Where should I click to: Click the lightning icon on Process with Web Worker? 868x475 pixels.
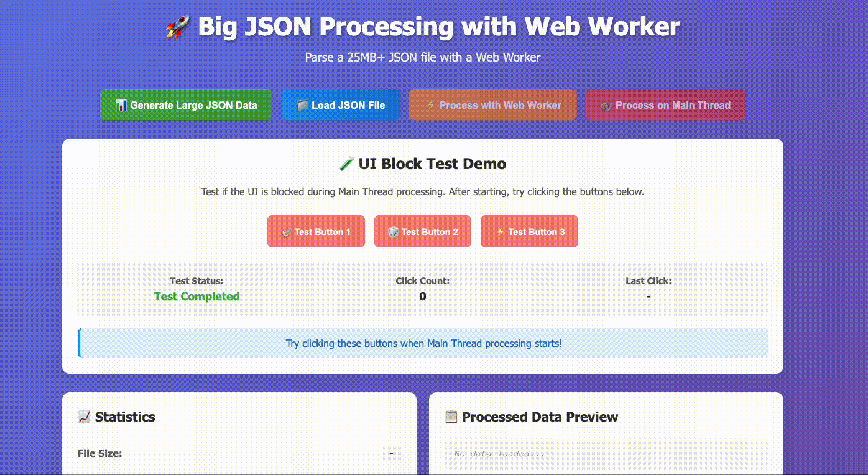430,104
